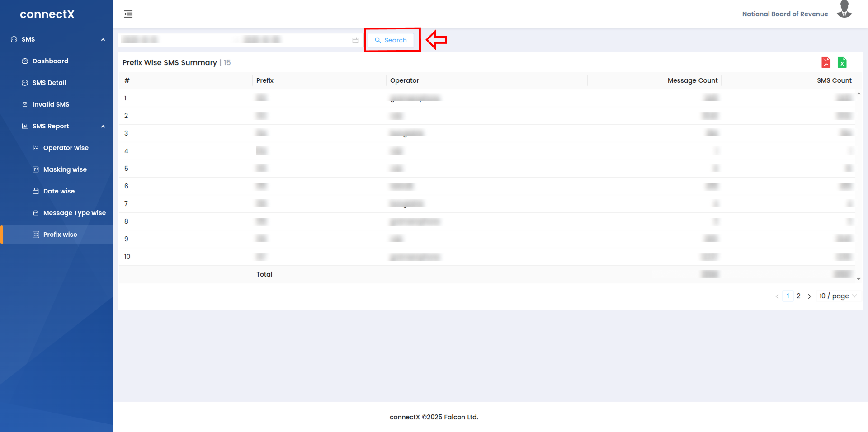Screen dimensions: 868x432
Task: Click the date range input field
Action: tap(235, 40)
